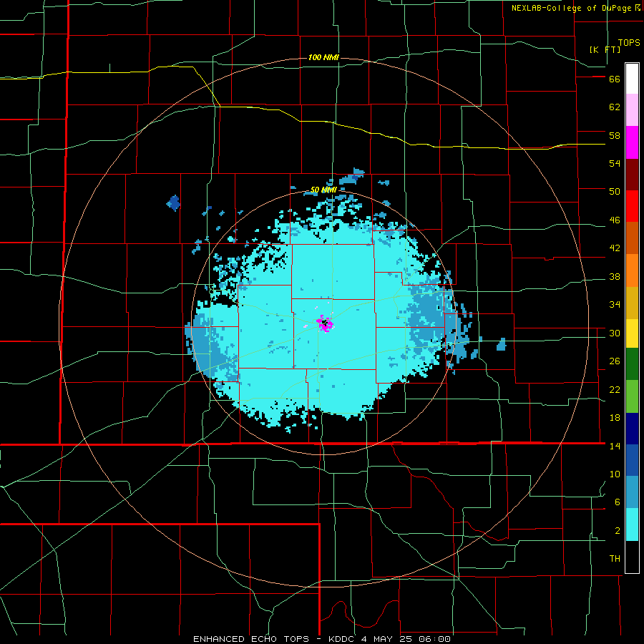Click the black TH legend swatch
Image resolution: width=644 pixels, height=644 pixels.
click(632, 557)
